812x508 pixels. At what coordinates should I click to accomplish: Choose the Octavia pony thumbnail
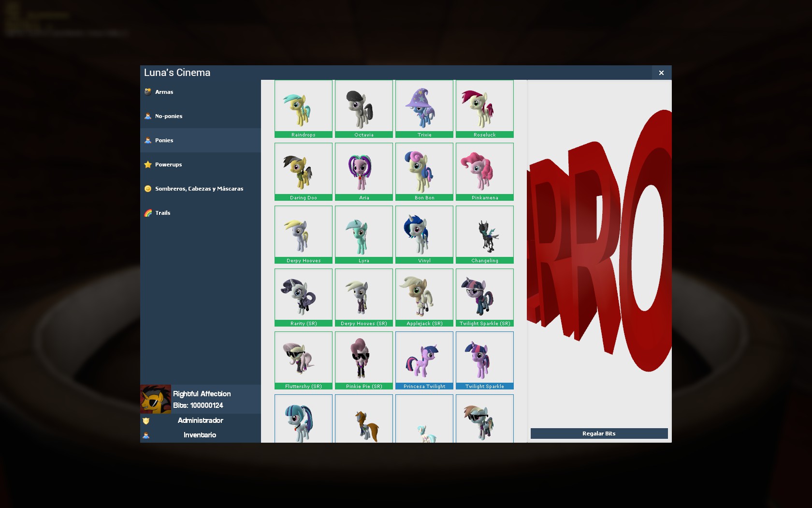pyautogui.click(x=363, y=109)
